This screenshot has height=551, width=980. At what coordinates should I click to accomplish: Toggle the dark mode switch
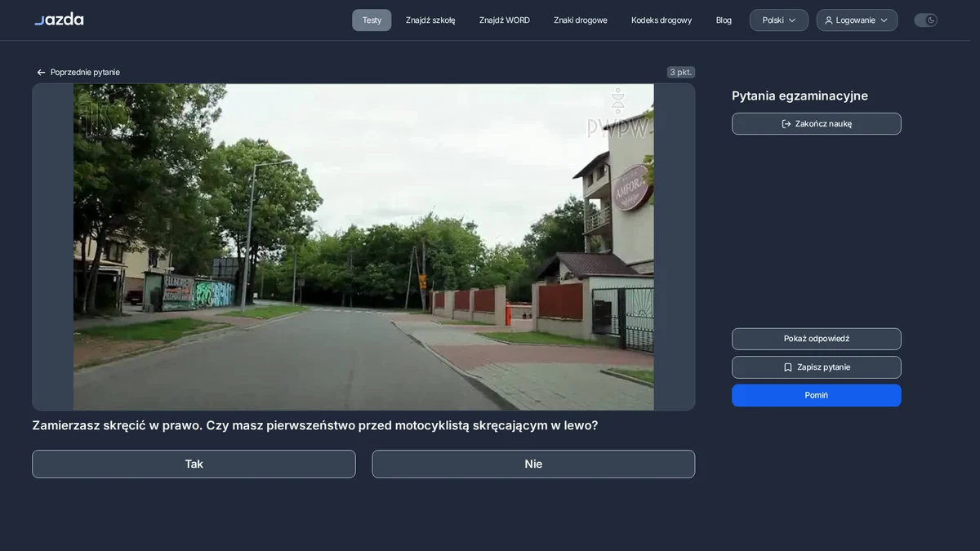[x=925, y=20]
